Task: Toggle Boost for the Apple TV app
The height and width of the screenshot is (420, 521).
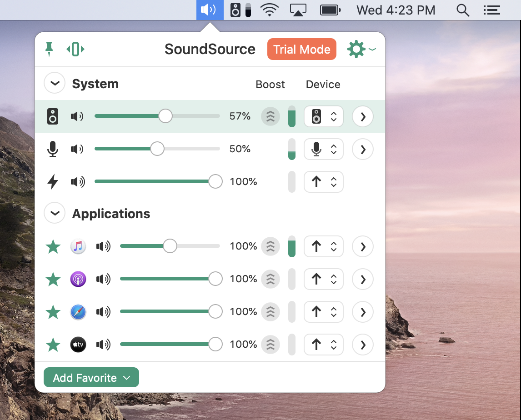Action: click(x=271, y=345)
